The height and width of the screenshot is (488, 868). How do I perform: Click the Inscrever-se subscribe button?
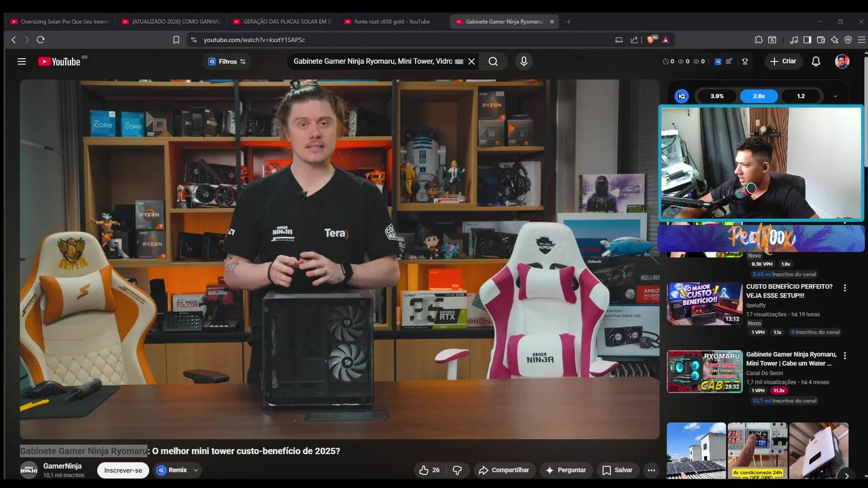click(123, 470)
